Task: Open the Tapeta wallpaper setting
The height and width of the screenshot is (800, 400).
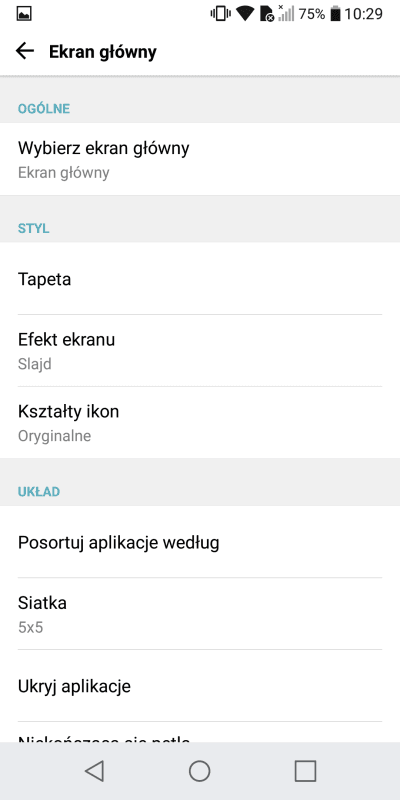Action: (x=200, y=279)
